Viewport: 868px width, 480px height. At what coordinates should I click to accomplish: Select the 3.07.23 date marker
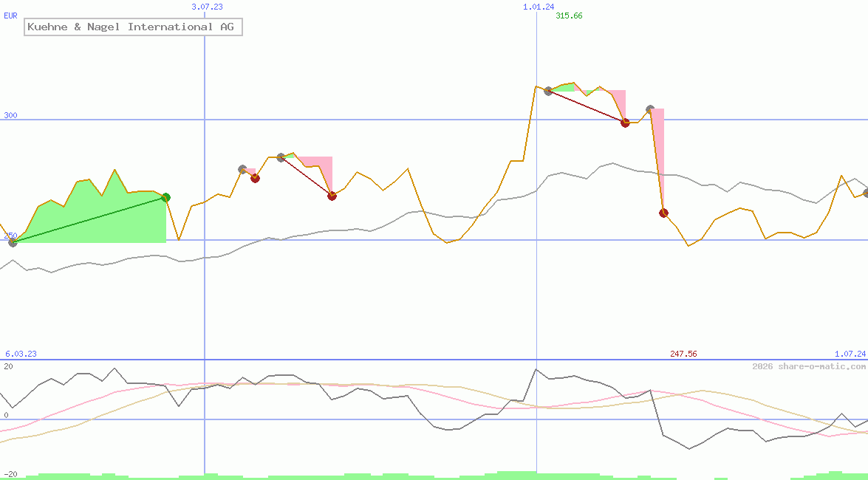coord(207,7)
